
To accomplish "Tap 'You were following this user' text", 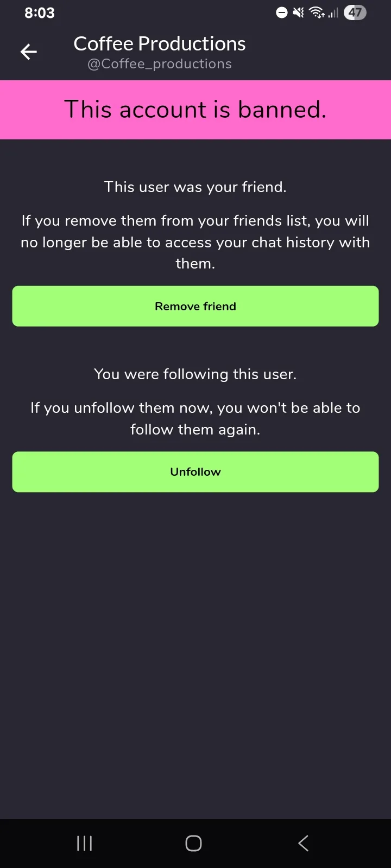I will click(195, 374).
